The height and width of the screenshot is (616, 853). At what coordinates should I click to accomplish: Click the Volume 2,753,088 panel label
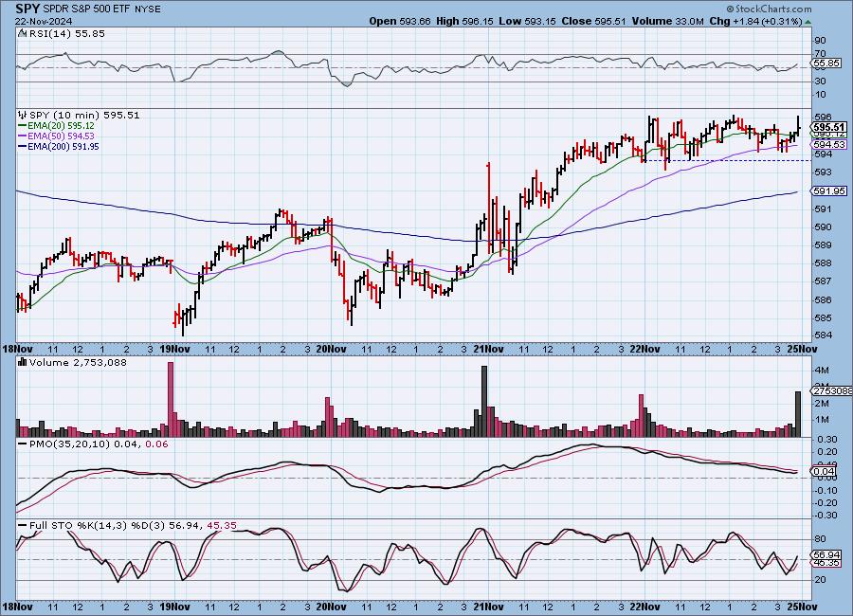coord(78,362)
